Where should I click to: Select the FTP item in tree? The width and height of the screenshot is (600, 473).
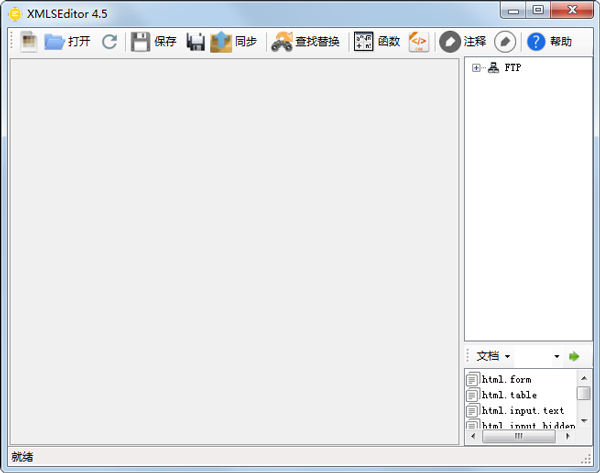[512, 68]
